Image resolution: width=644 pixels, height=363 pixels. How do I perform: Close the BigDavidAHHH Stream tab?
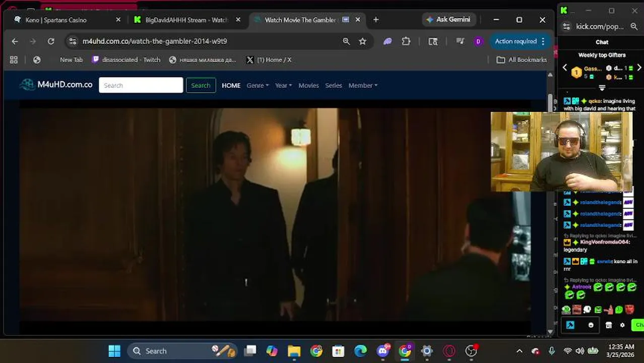pos(238,20)
